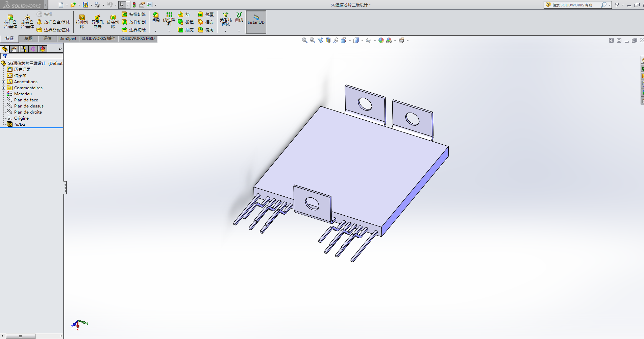644x339 pixels.
Task: Open the Open-file dropdown arrow
Action: pyautogui.click(x=79, y=5)
